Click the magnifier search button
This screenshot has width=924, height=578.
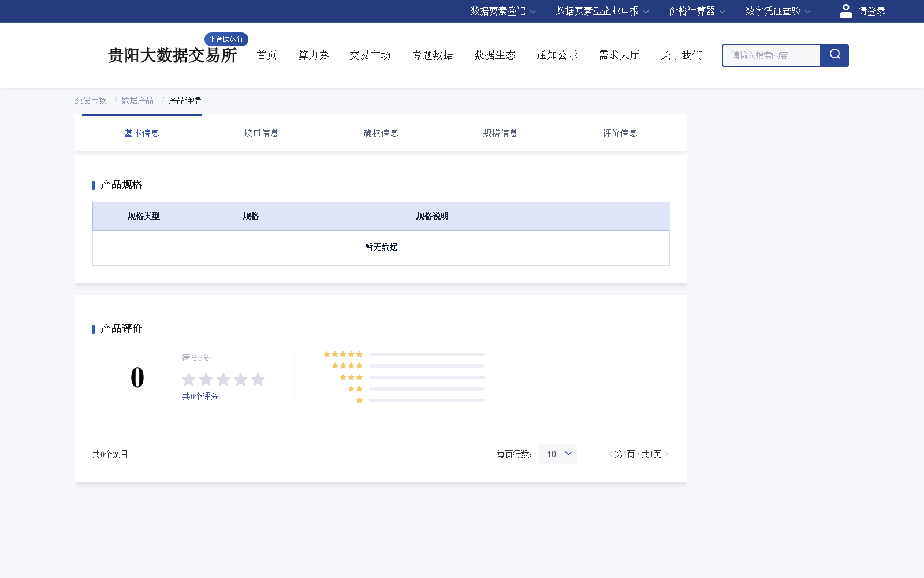coord(834,55)
